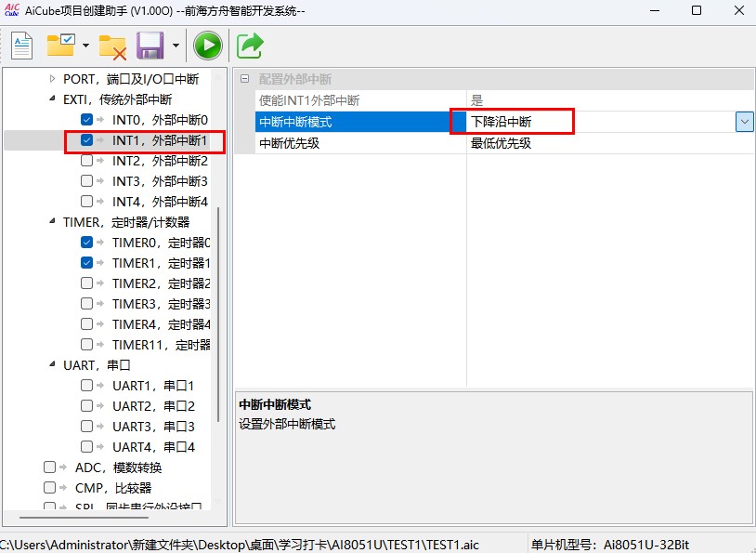
Task: Check the TIMER2 checkbox
Action: [86, 283]
